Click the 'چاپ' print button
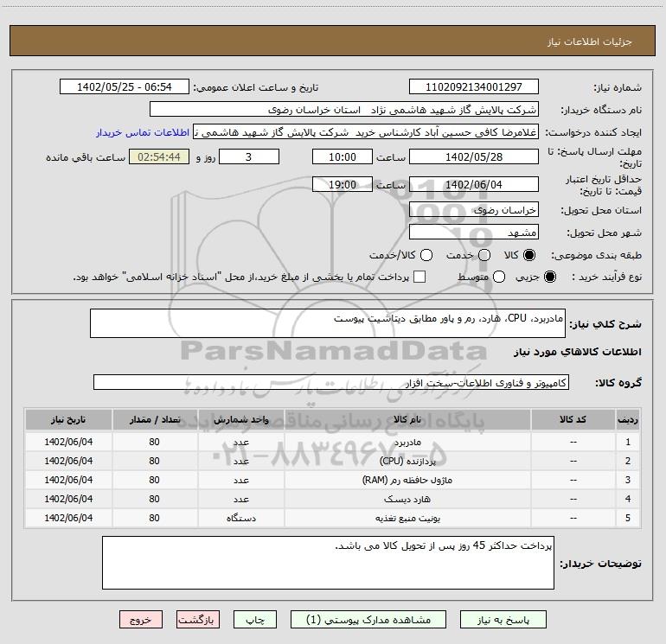Viewport: 666px width, 644px height. point(260,620)
